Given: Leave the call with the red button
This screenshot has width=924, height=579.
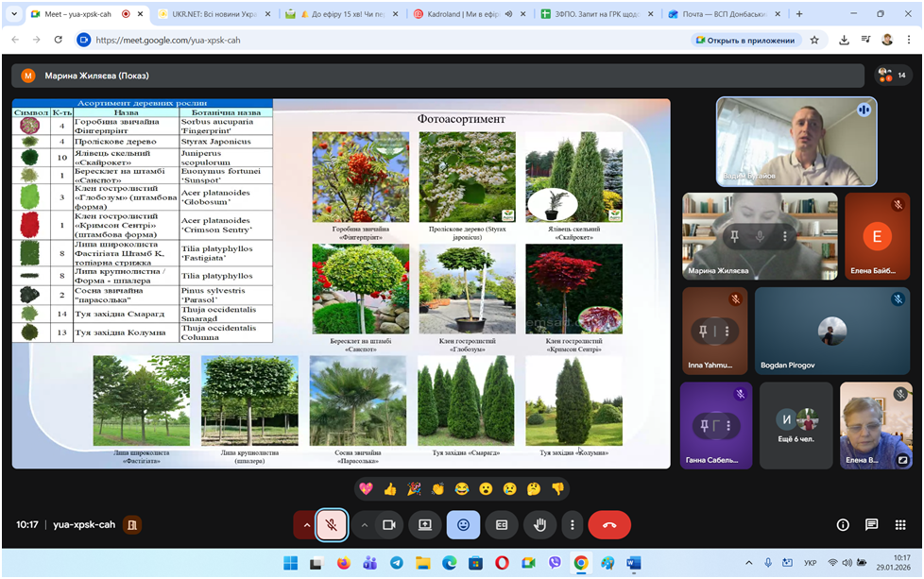Looking at the screenshot, I should click(x=609, y=524).
